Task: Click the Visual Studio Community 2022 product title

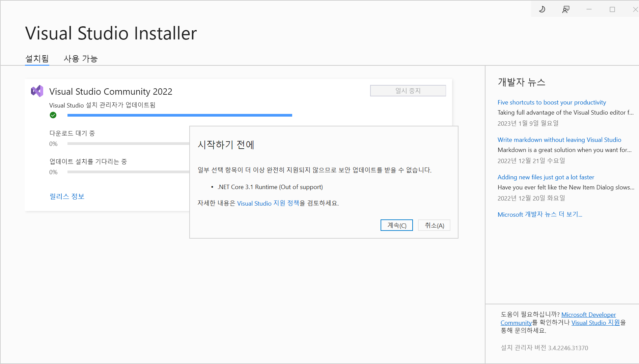Action: [x=111, y=91]
